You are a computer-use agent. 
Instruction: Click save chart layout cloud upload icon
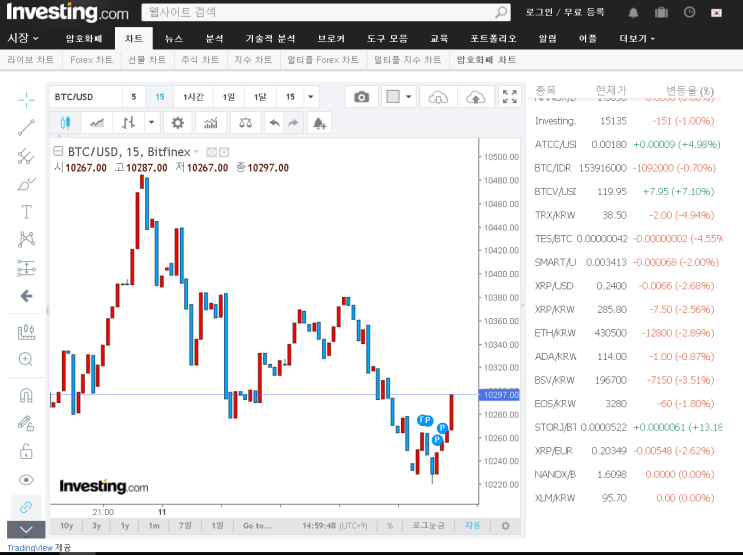[476, 97]
